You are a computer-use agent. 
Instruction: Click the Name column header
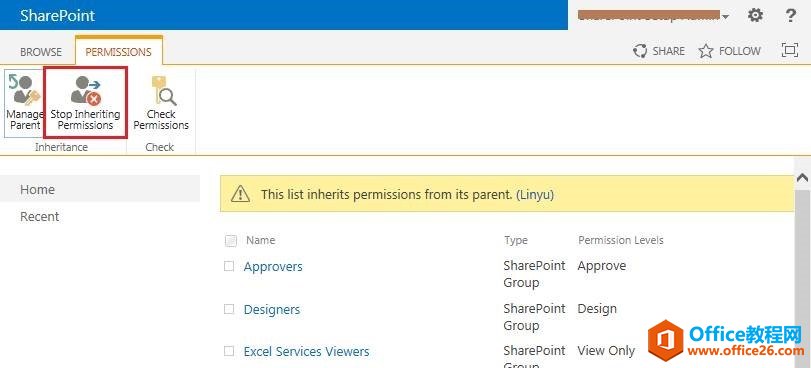coord(261,240)
